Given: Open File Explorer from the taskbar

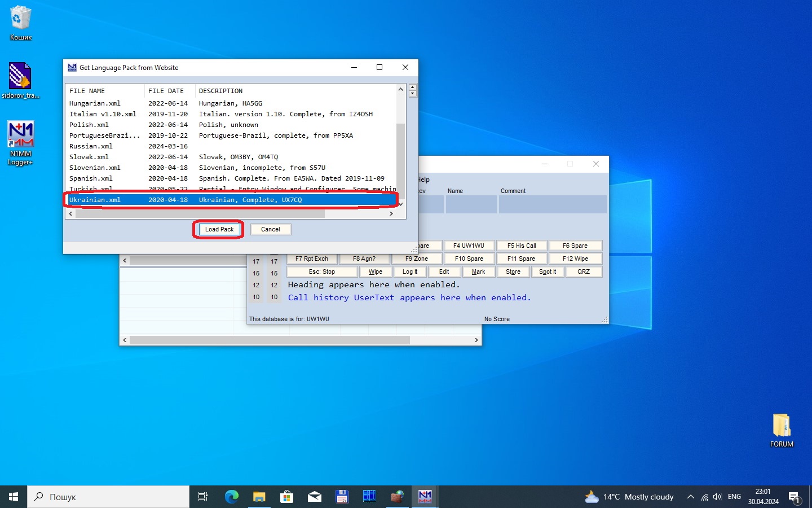Looking at the screenshot, I should point(259,497).
